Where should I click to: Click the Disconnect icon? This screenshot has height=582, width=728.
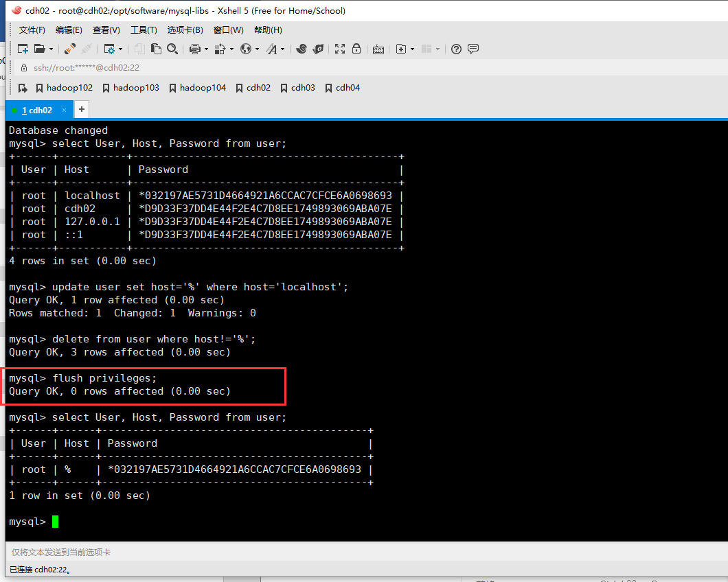point(87,49)
